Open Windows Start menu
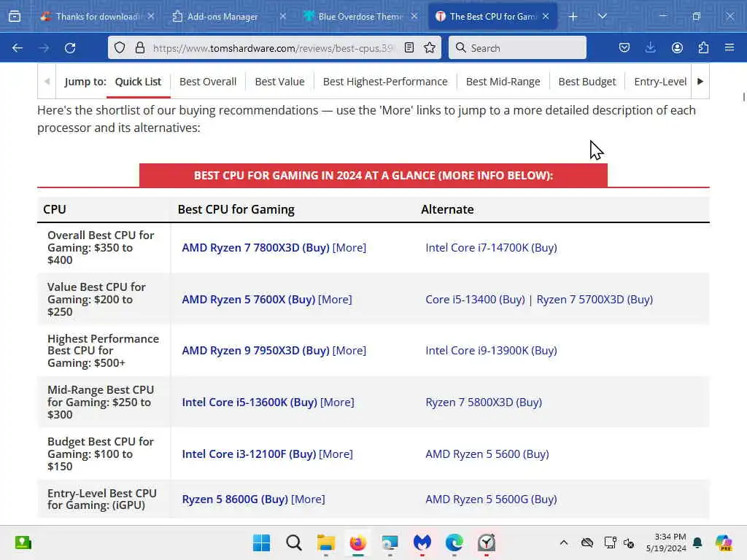The image size is (747, 560). click(261, 542)
